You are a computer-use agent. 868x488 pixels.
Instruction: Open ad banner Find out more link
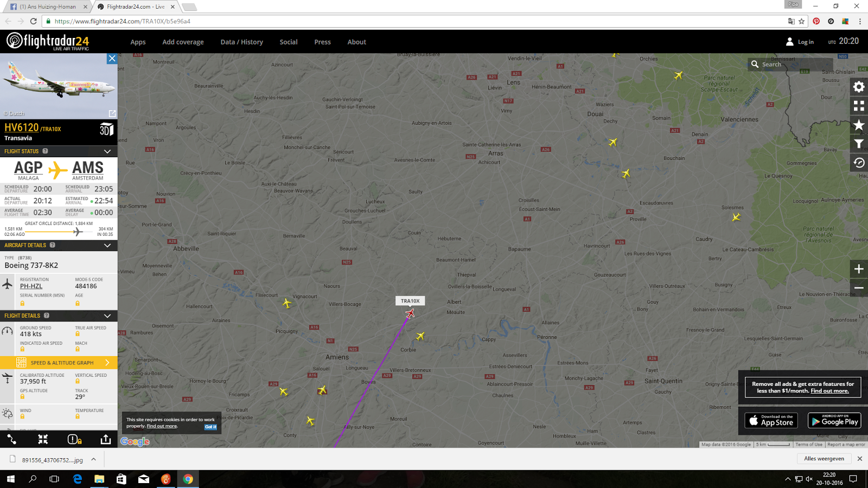[x=829, y=391]
